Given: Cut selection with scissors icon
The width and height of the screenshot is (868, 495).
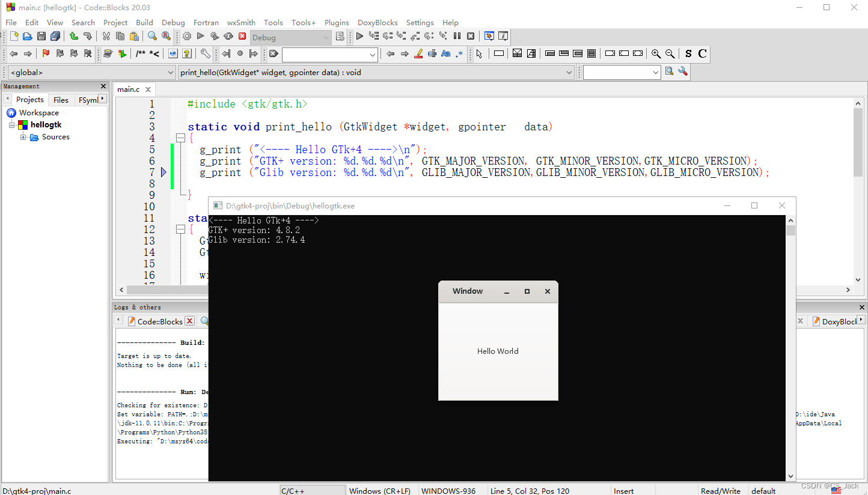Looking at the screenshot, I should pos(106,37).
